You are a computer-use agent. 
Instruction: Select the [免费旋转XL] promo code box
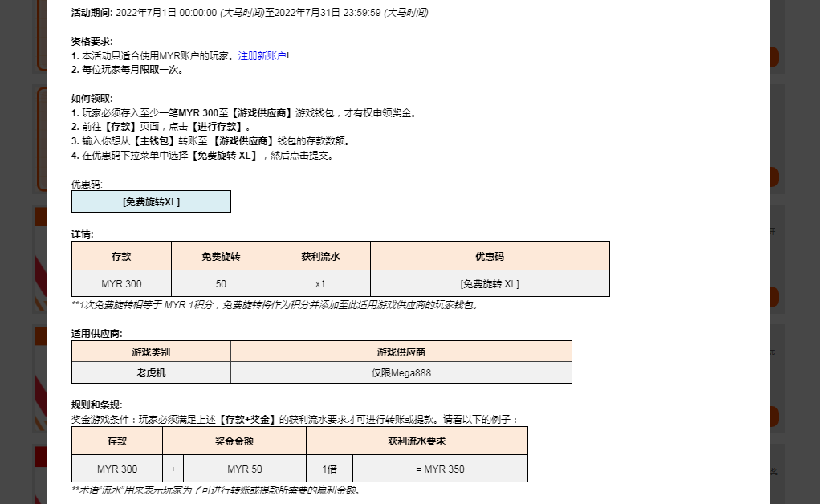tap(151, 201)
